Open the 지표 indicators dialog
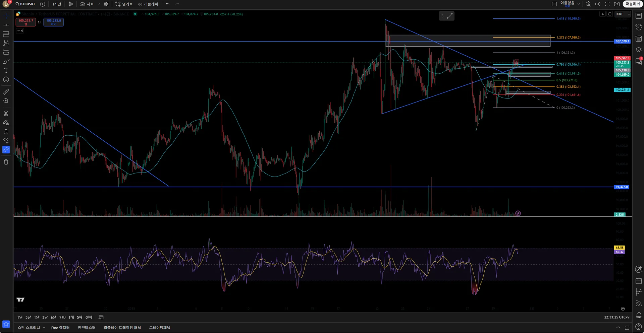The width and height of the screenshot is (644, 333). pos(87,4)
